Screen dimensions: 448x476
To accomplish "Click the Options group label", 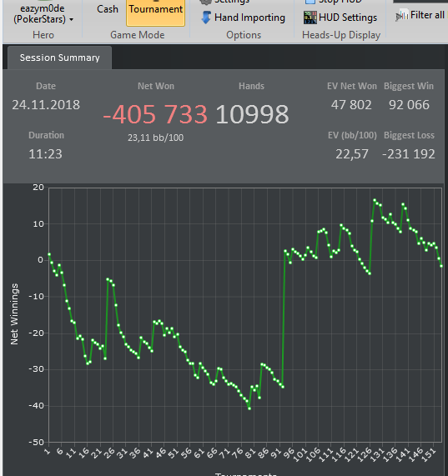I will click(x=244, y=35).
